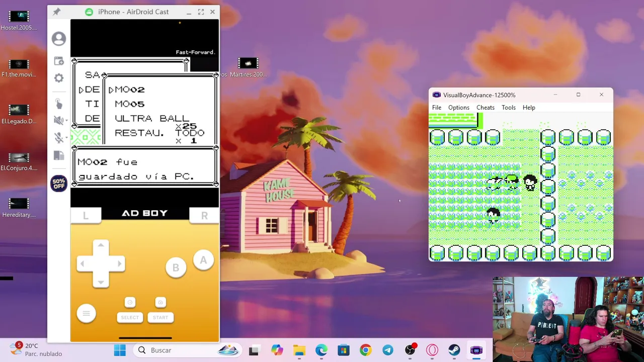Open AirDroid Cast settings gear
The height and width of the screenshot is (362, 644).
pyautogui.click(x=59, y=78)
